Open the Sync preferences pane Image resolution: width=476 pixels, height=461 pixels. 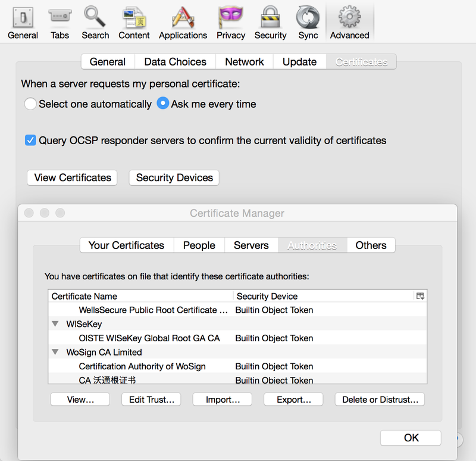(x=308, y=23)
